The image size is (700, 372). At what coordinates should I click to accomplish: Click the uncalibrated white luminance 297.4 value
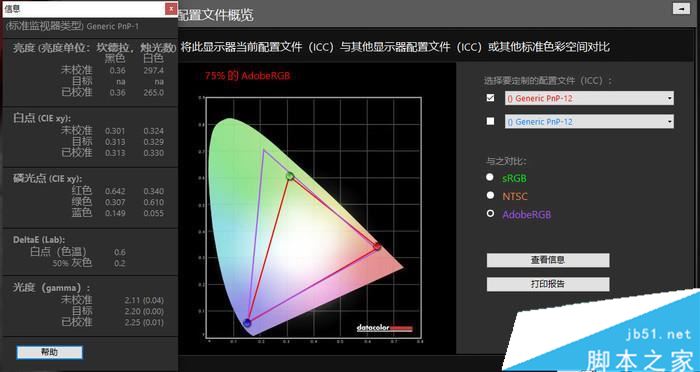[154, 71]
